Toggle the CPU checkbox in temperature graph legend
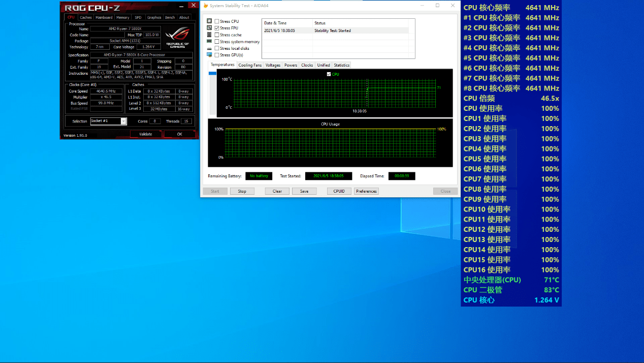644x363 pixels. coord(329,74)
